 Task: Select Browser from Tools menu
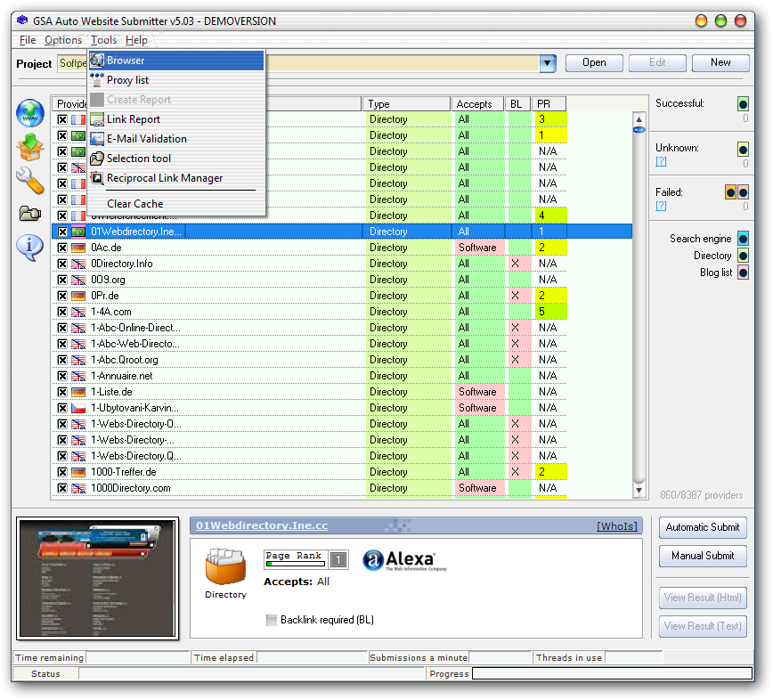click(176, 61)
